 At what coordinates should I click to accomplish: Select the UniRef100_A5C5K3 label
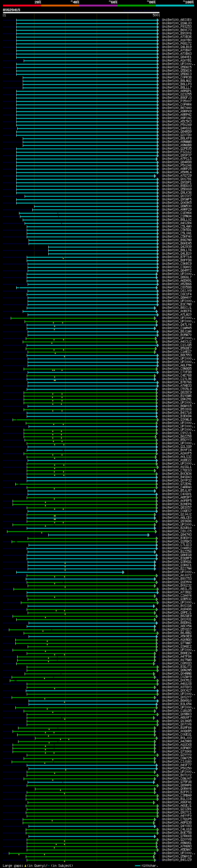click(177, 122)
